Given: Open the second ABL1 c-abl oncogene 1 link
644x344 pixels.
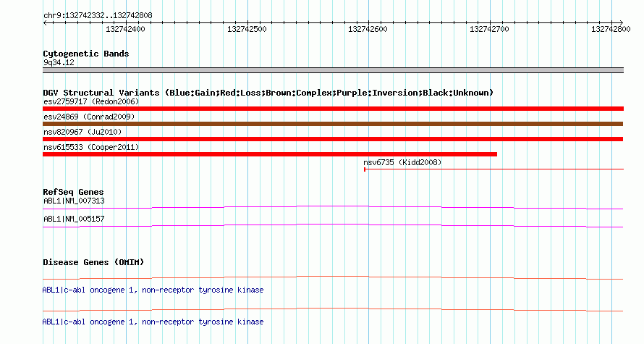Looking at the screenshot, I should 153,322.
